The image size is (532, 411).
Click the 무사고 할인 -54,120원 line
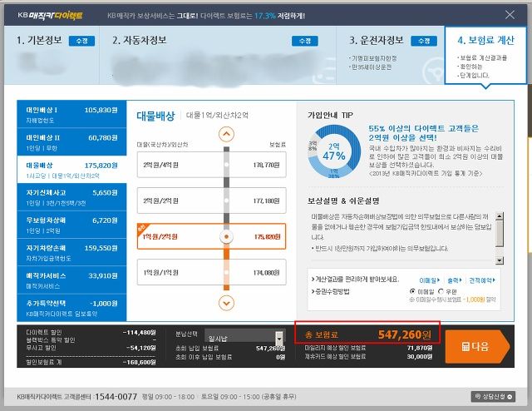click(x=91, y=348)
